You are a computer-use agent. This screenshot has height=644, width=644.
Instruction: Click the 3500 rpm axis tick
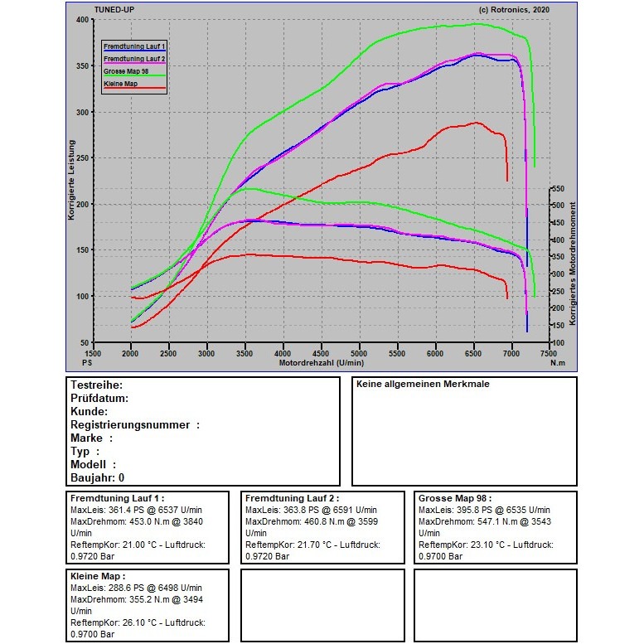coord(245,353)
